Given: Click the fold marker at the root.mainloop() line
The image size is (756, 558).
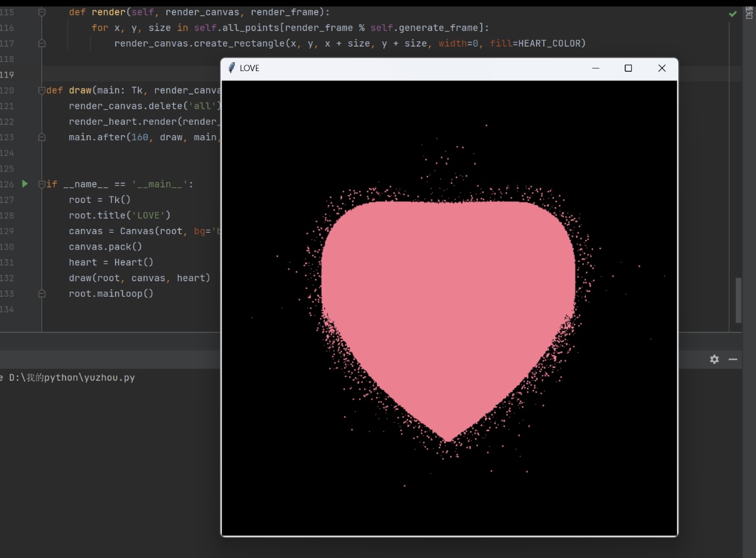Looking at the screenshot, I should click(x=42, y=294).
